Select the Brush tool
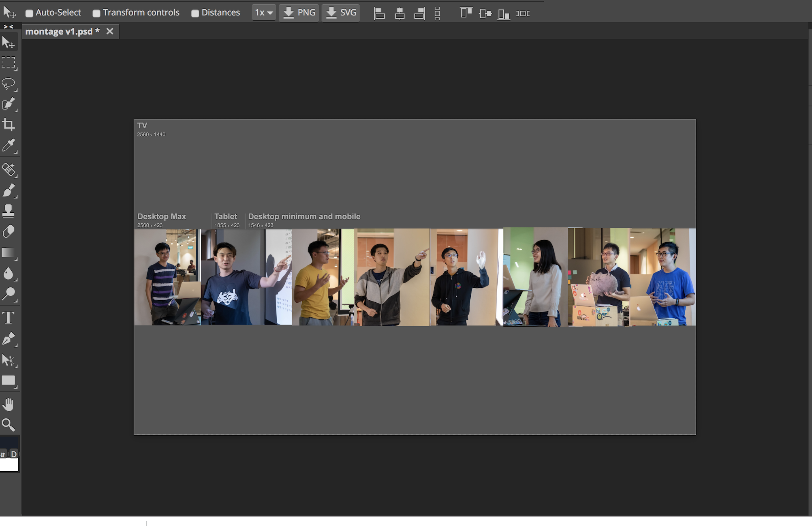Viewport: 812px width, 526px height. (x=9, y=190)
